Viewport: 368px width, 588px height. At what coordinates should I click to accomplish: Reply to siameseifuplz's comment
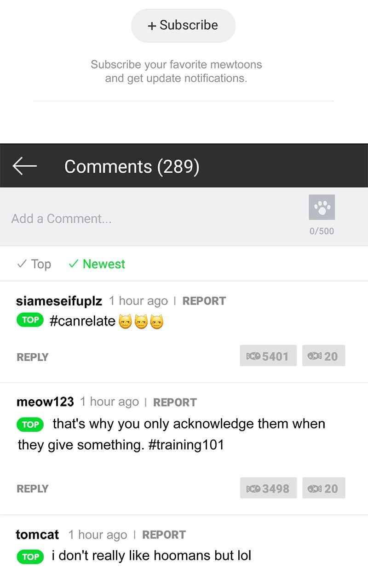click(32, 357)
